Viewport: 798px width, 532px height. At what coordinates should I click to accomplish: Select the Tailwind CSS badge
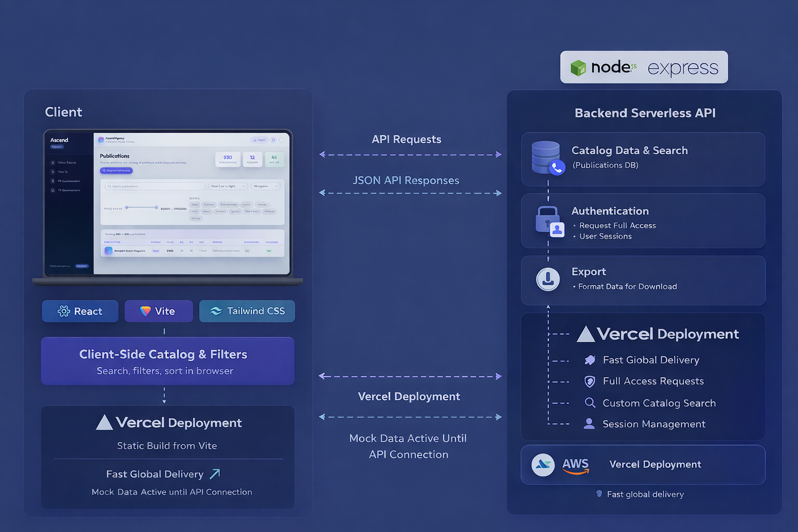coord(247,311)
